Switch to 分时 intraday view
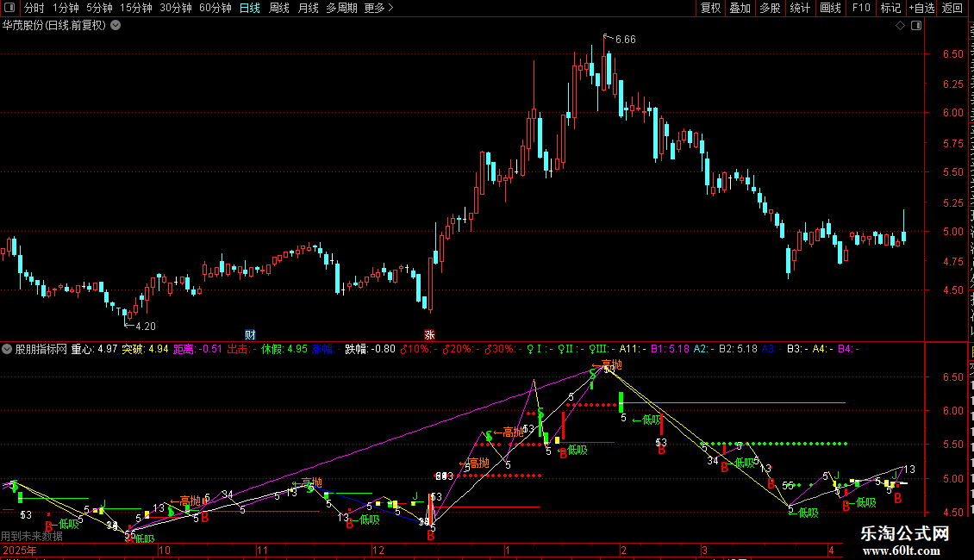Screen dimensions: 974x560 point(34,8)
